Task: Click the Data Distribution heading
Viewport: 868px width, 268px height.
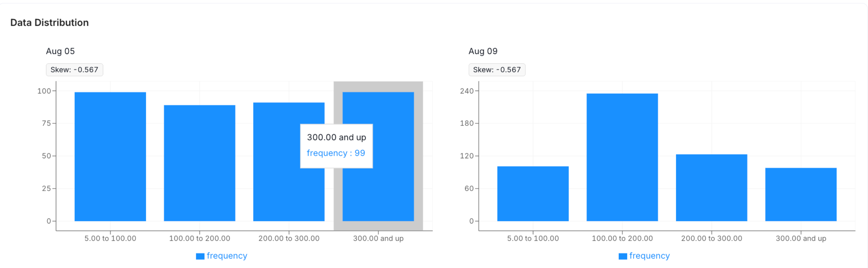Action: coord(50,23)
